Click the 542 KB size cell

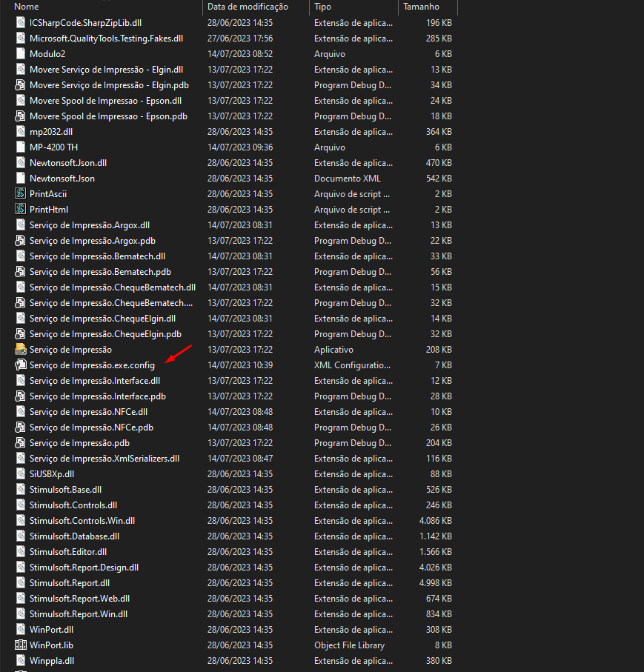click(x=439, y=179)
